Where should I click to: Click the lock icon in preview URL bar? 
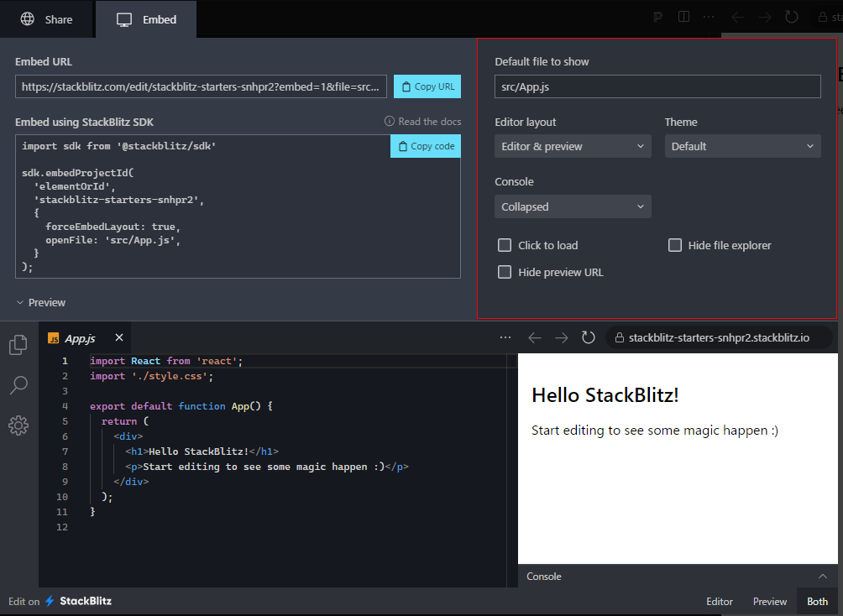[620, 337]
